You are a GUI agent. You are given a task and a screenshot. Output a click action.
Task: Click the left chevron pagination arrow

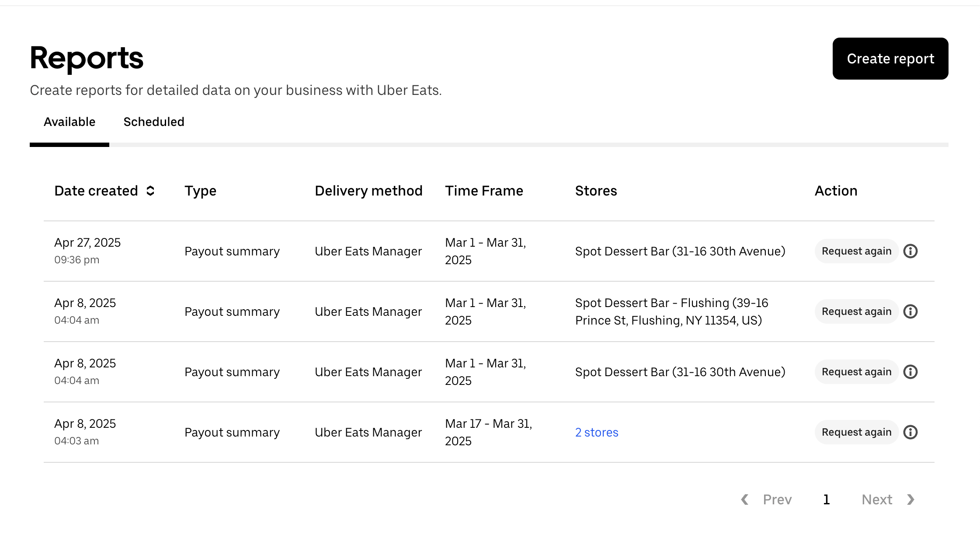(745, 500)
